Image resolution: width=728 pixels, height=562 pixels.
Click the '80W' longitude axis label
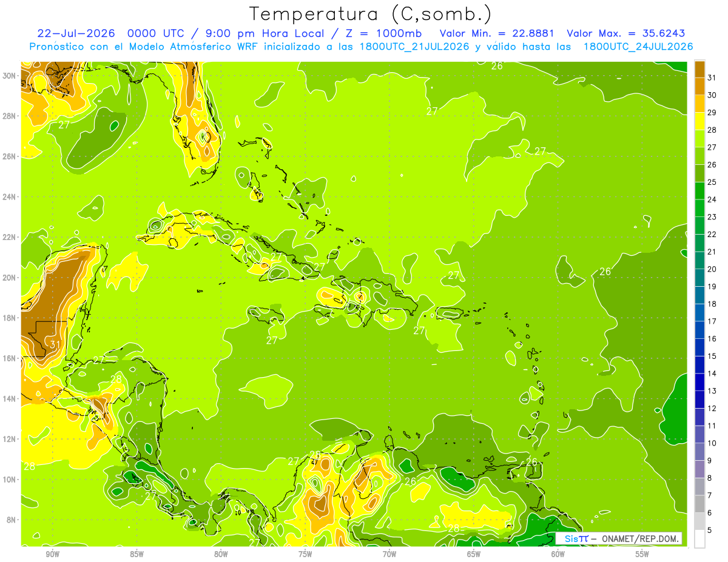pyautogui.click(x=221, y=554)
